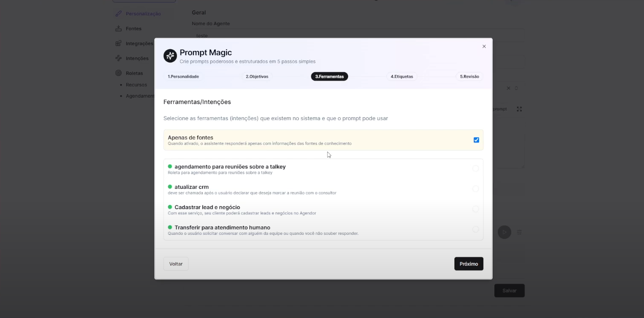The height and width of the screenshot is (318, 644).
Task: Select the Cadastrar lead e negócio option
Action: pos(475,209)
